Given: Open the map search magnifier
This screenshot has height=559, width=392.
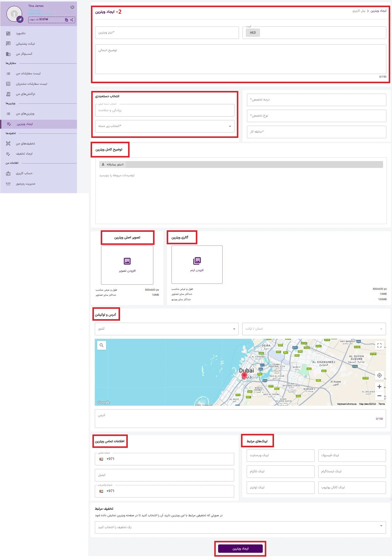Looking at the screenshot, I should click(102, 345).
